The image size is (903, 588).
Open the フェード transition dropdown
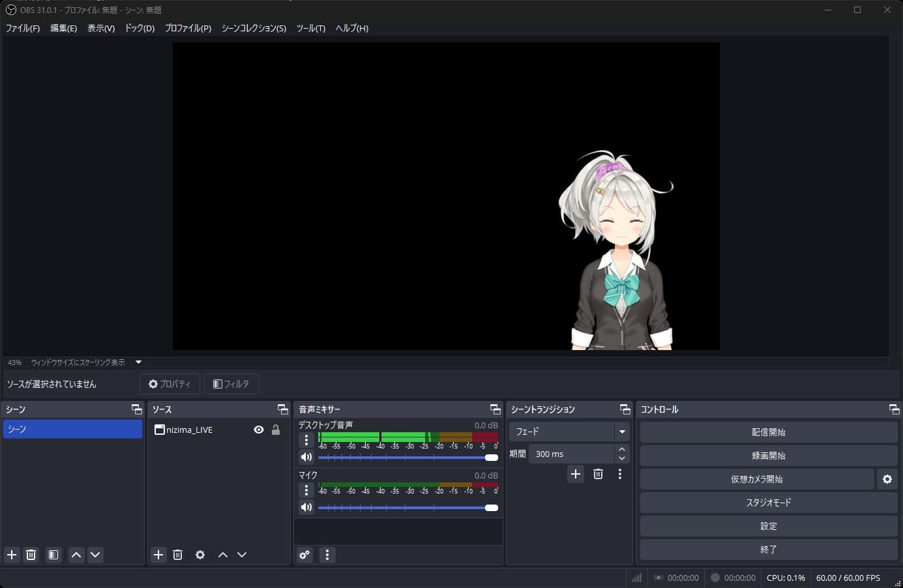click(x=622, y=431)
